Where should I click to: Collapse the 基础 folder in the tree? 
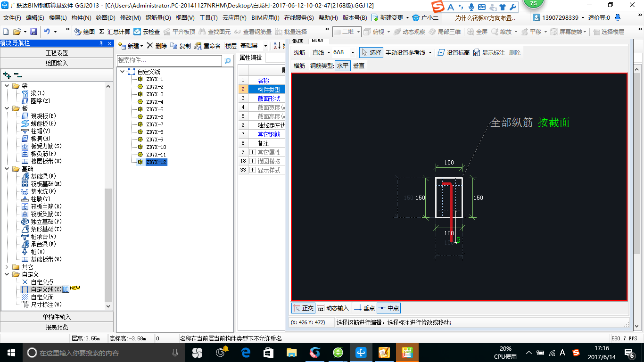(7, 169)
